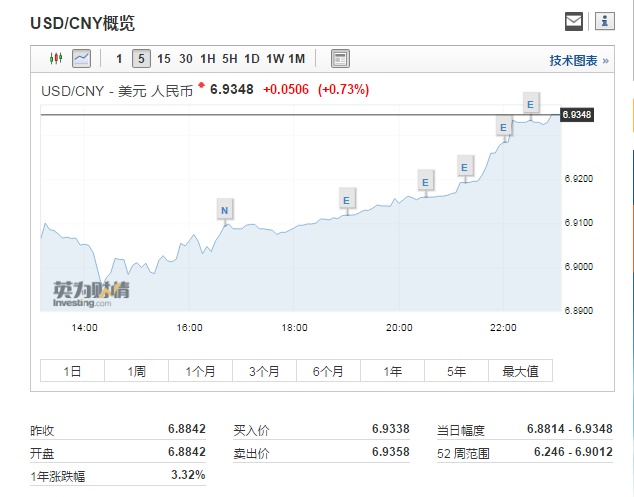Viewport: 634px width, 497px height.
Task: Click the 6.9348 current price label on axis
Action: [x=578, y=115]
